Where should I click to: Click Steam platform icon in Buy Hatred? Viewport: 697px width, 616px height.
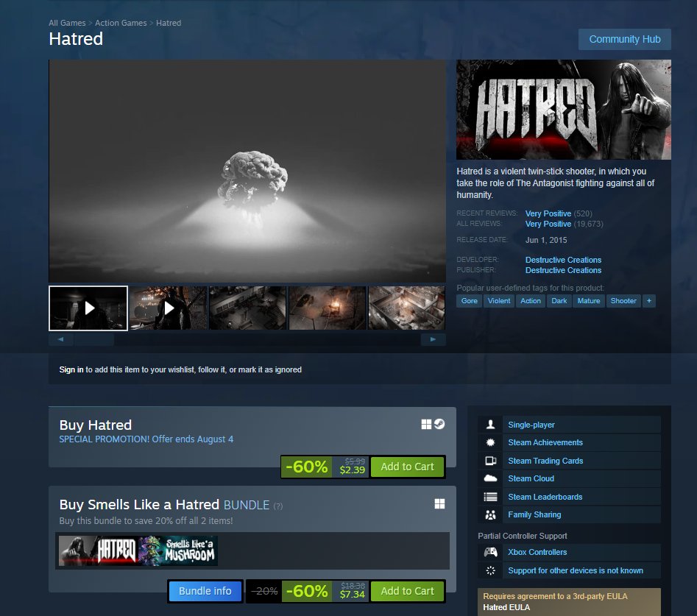click(439, 425)
